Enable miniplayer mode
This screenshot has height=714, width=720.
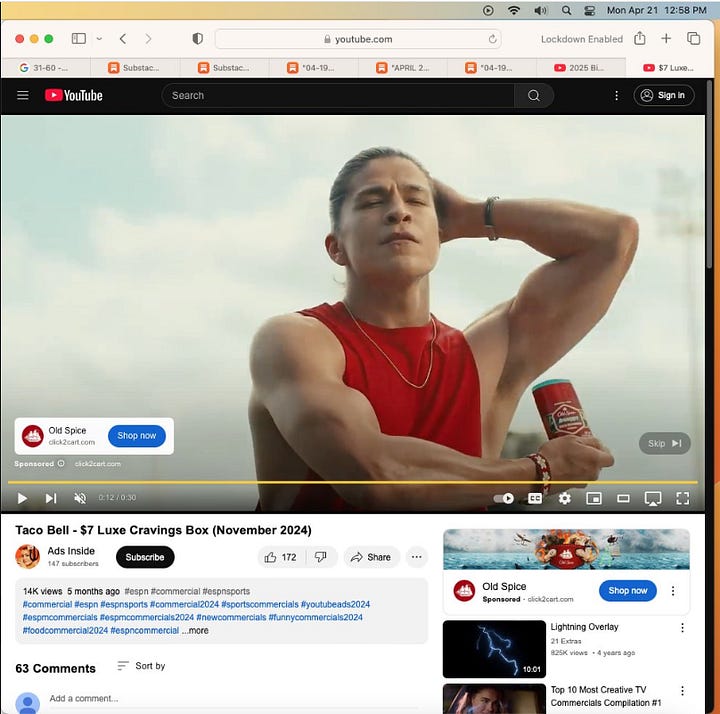(x=594, y=498)
